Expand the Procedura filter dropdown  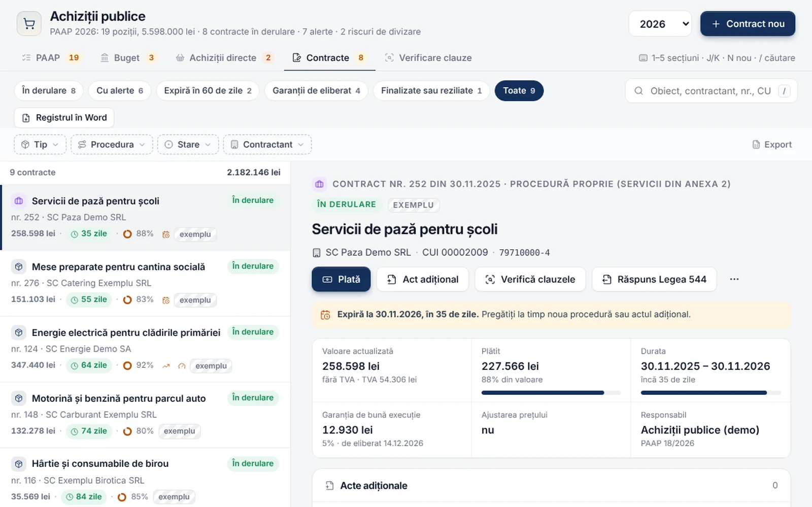click(112, 145)
